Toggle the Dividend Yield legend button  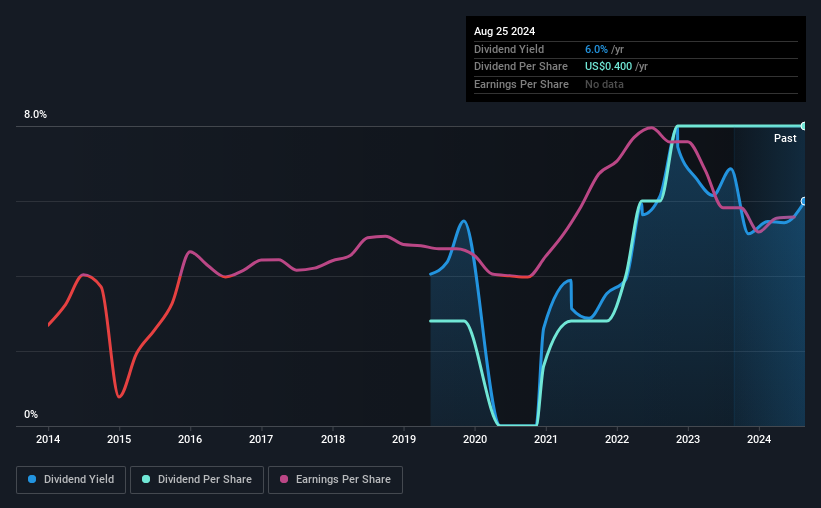tap(71, 480)
